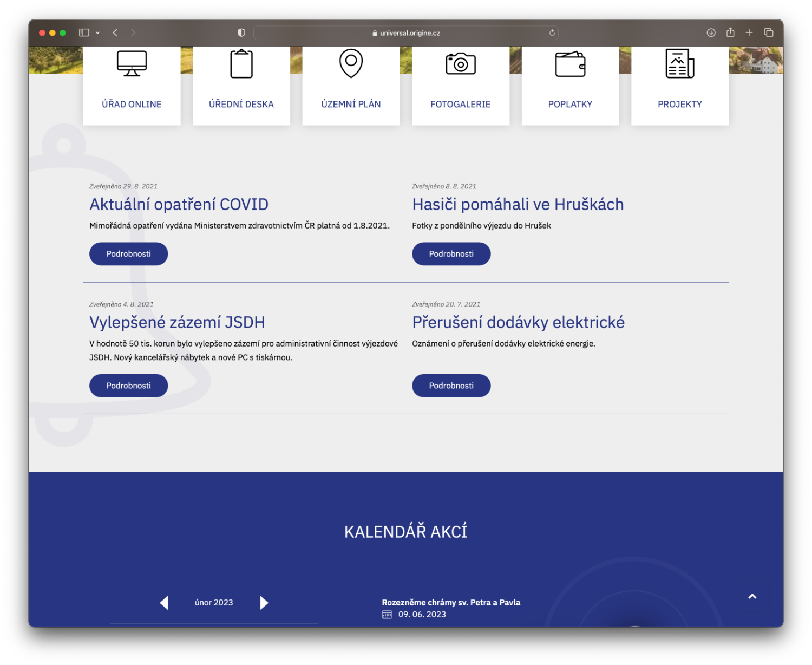
Task: Click the Úřední deska clipboard icon
Action: click(x=241, y=64)
